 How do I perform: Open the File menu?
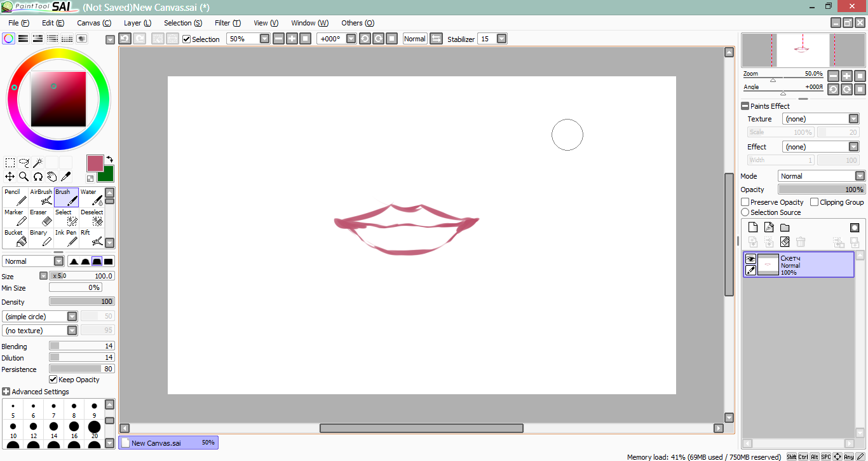pos(18,23)
